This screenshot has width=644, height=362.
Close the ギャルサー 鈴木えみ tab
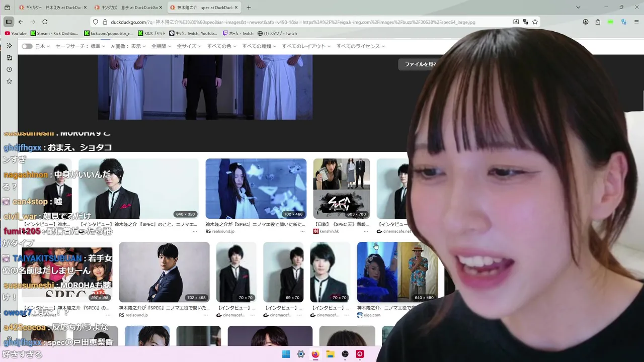pos(85,8)
